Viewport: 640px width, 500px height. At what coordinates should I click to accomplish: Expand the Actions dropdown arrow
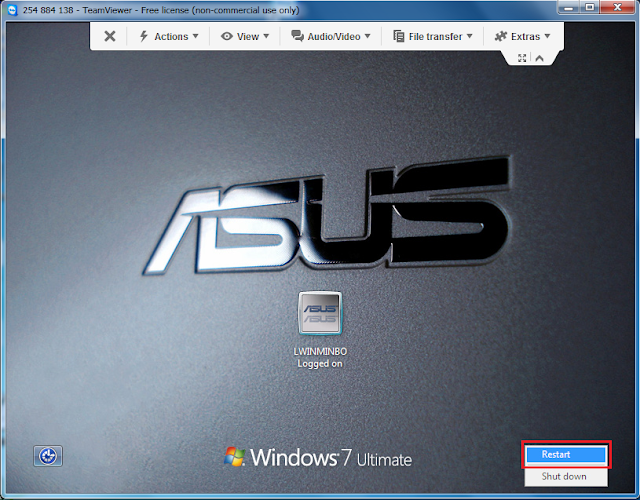coord(196,36)
